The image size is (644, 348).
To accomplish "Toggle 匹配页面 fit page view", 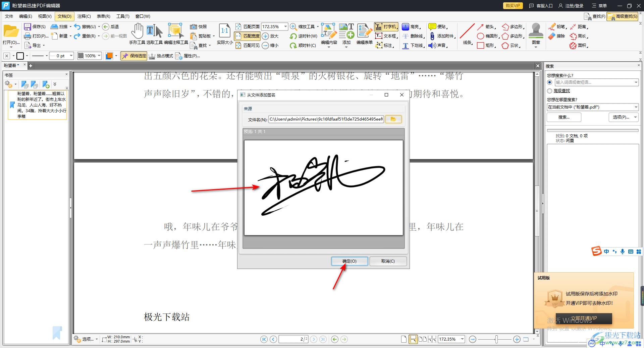I will coord(247,26).
